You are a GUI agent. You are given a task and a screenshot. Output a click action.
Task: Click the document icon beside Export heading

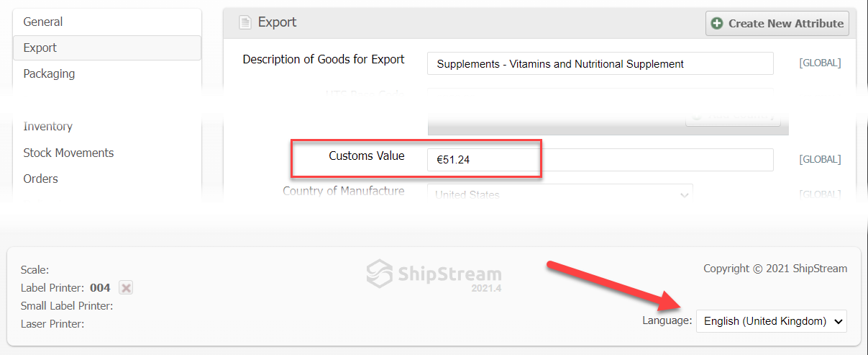245,23
